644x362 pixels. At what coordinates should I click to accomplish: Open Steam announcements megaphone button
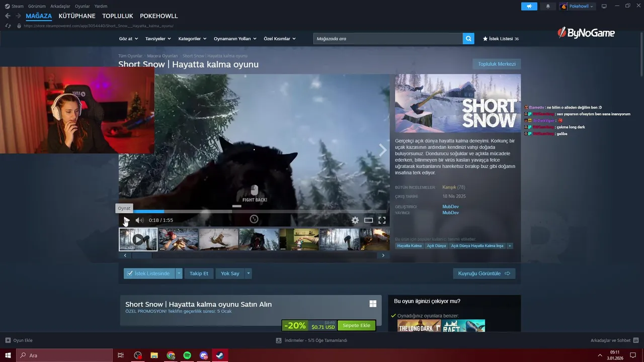coord(529,6)
